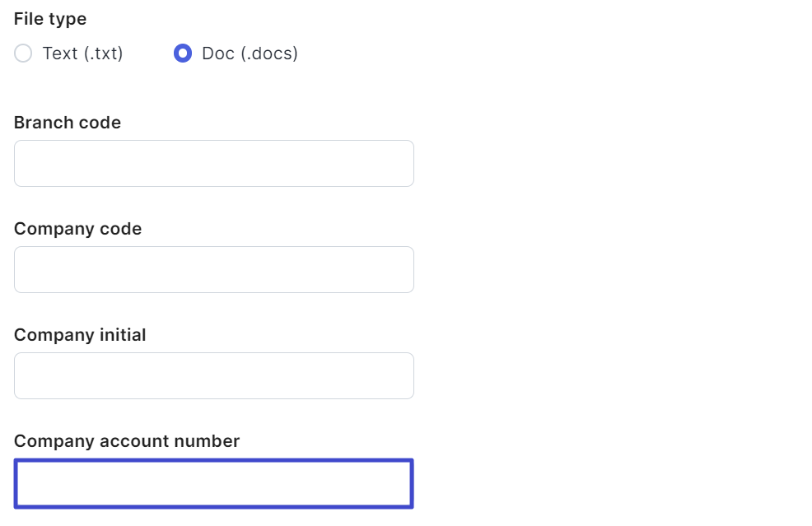812x526 pixels.
Task: Select the Text (.txt) radio button
Action: 24,54
